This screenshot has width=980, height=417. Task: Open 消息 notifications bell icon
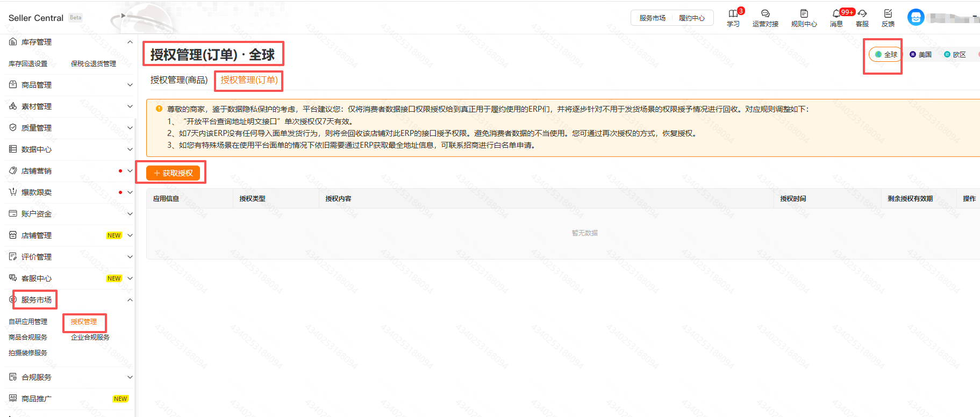(x=836, y=14)
